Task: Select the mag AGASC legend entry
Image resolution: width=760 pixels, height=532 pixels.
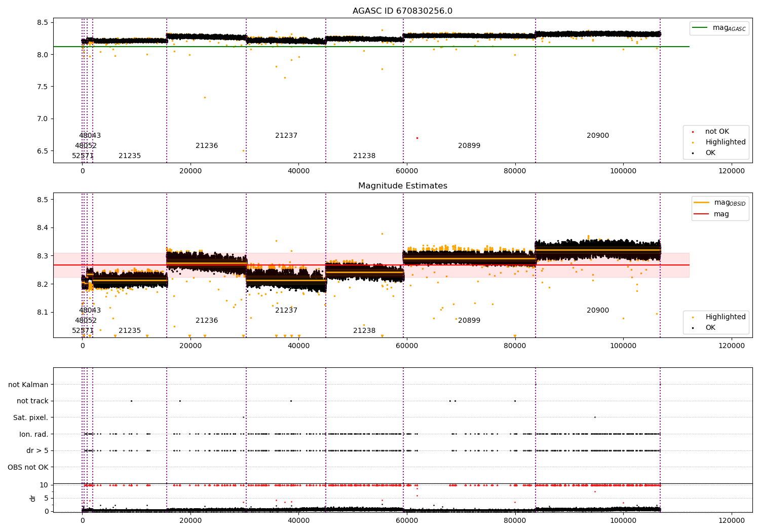Action: 719,28
